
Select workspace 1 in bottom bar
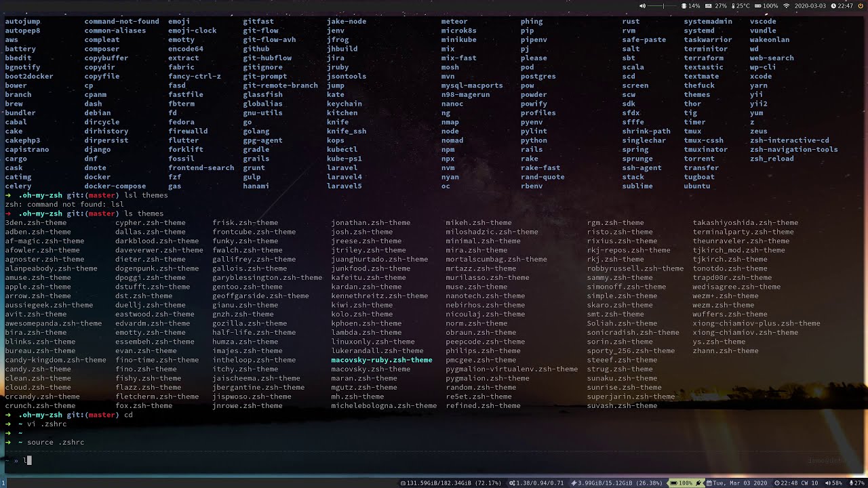[x=3, y=483]
